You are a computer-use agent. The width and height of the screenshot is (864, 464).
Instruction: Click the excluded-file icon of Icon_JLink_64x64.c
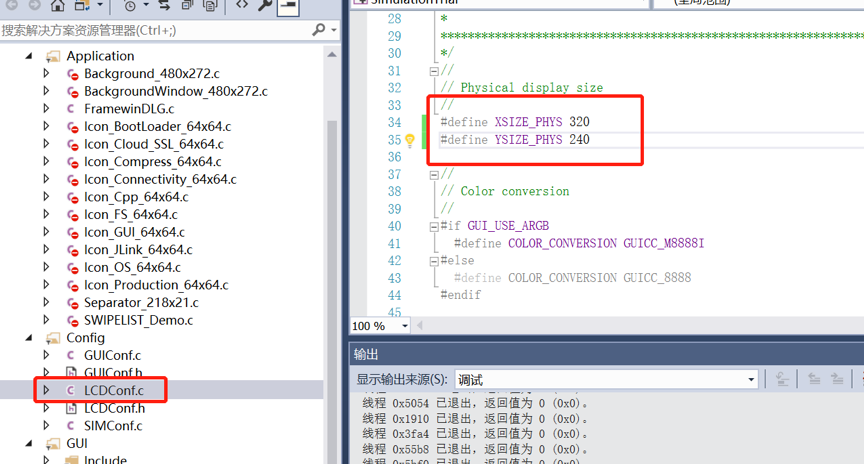[x=72, y=251]
